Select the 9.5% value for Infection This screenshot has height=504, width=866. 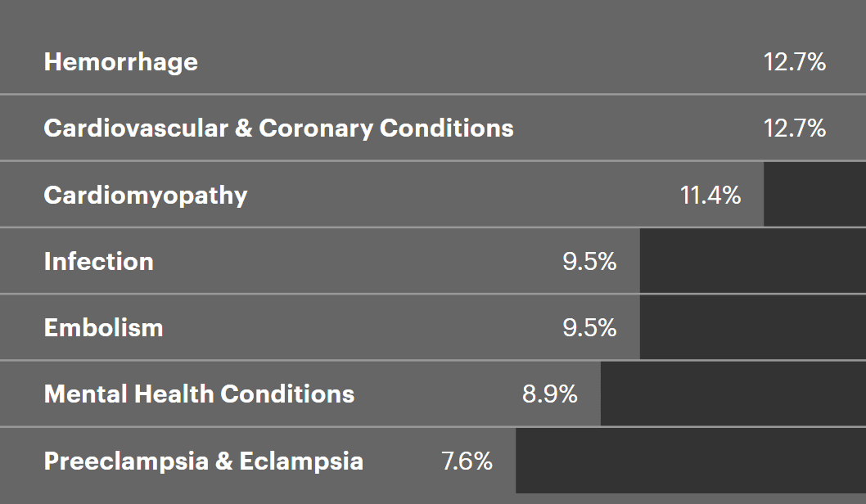589,262
